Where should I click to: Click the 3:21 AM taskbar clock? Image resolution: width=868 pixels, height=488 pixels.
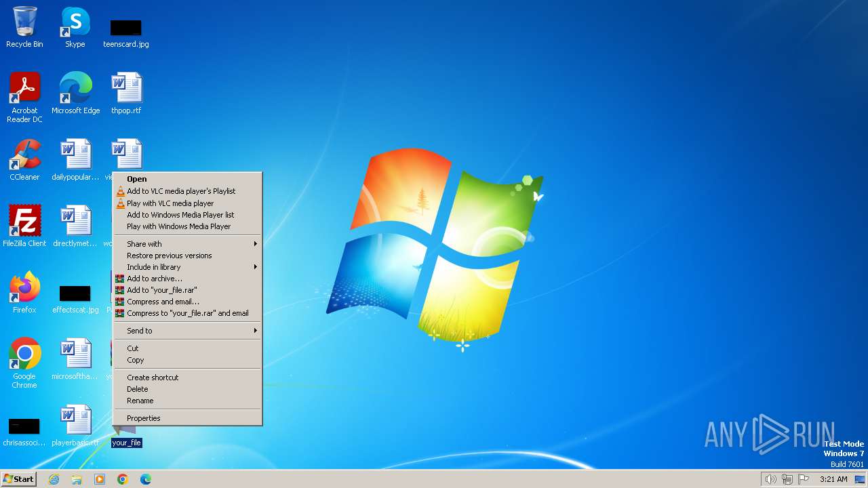point(833,479)
